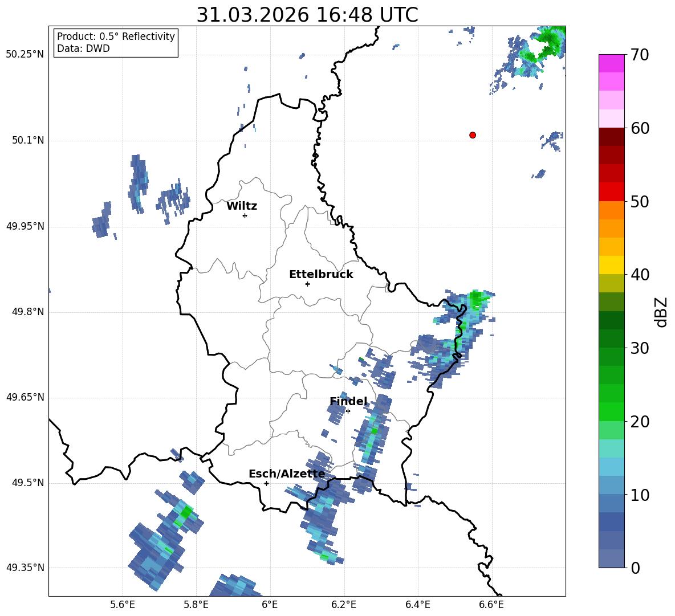This screenshot has width=675, height=616.
Task: Click the 0 tick on colorbar
Action: point(635,568)
